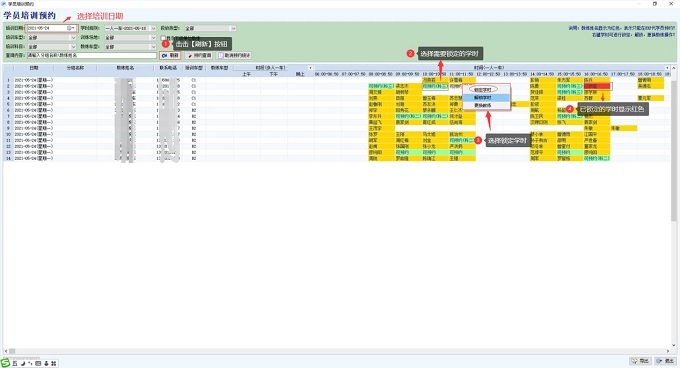Click the 刷新 refresh button
680x368 pixels.
click(x=170, y=55)
